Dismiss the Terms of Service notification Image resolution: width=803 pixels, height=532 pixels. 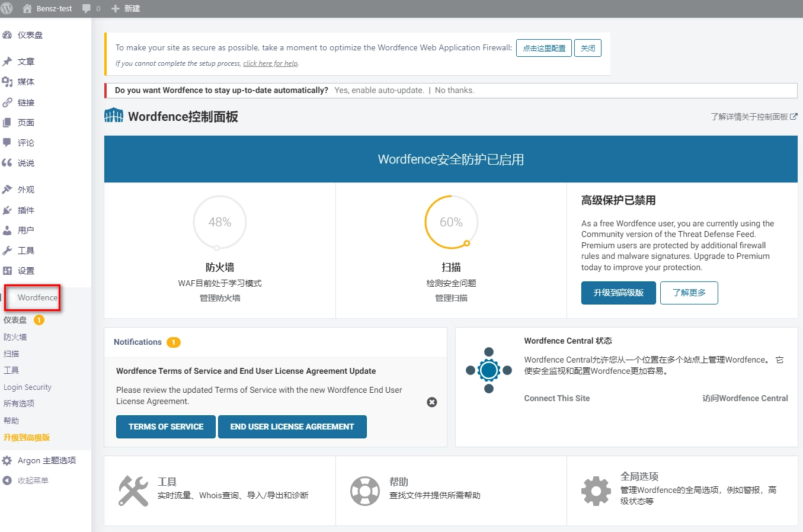click(432, 402)
